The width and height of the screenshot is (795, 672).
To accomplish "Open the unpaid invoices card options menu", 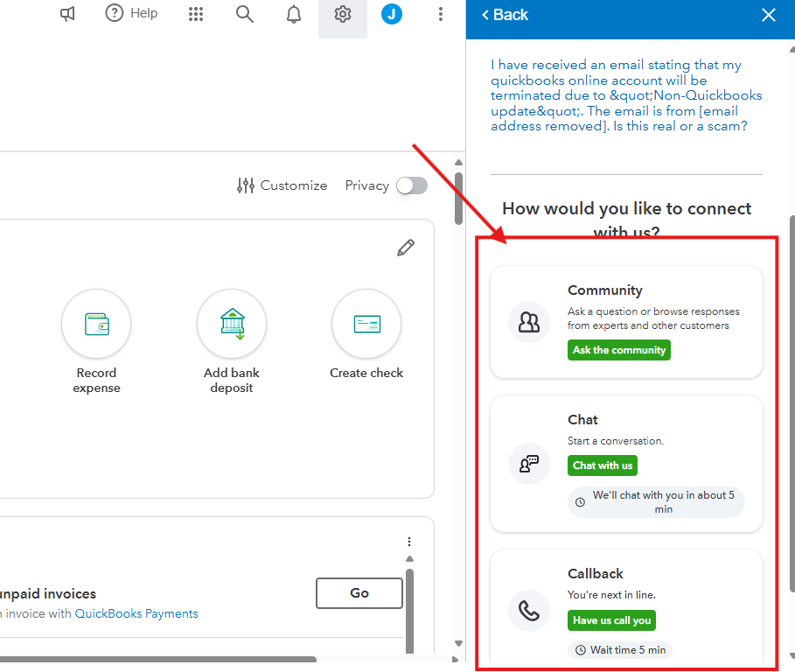I will (409, 542).
